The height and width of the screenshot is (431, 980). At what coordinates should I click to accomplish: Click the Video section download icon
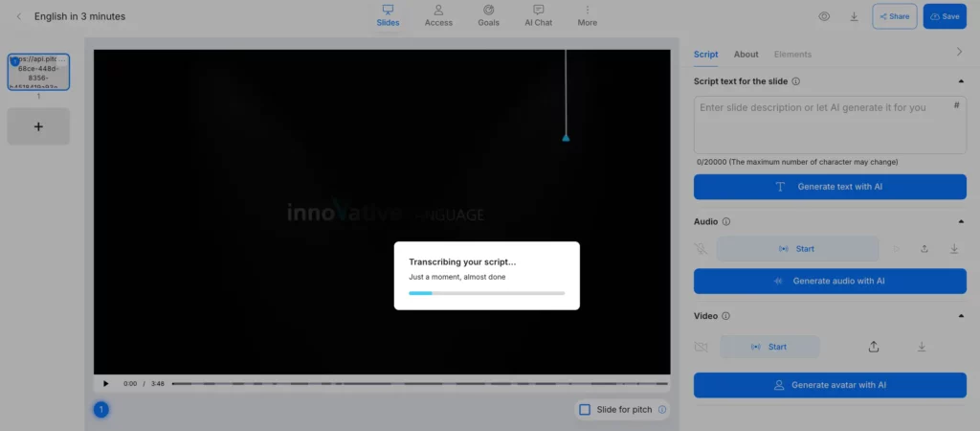[x=922, y=347]
